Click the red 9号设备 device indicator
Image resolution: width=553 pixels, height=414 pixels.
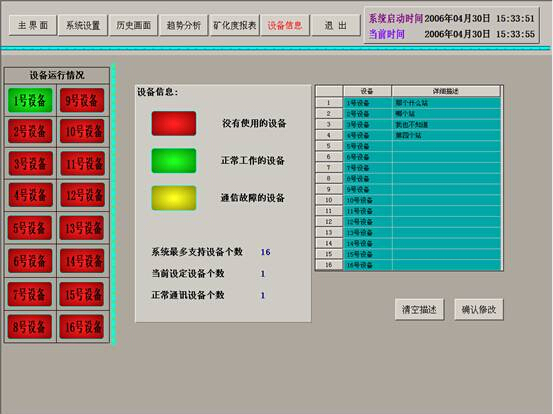[x=82, y=101]
